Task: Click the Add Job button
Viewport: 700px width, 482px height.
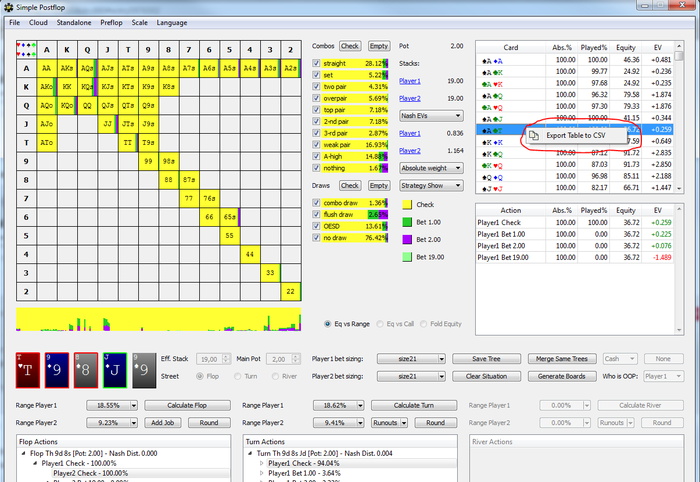Action: tap(162, 423)
